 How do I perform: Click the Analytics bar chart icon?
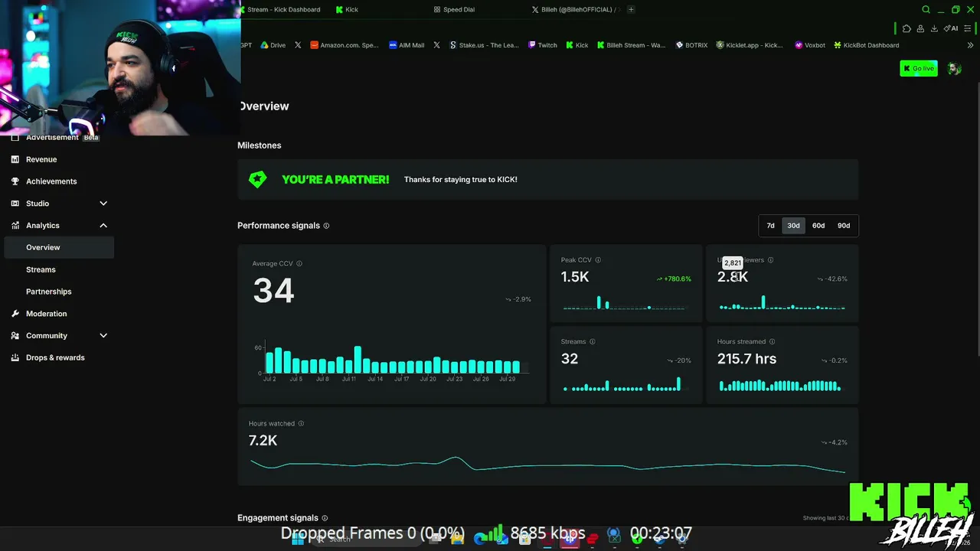point(15,226)
